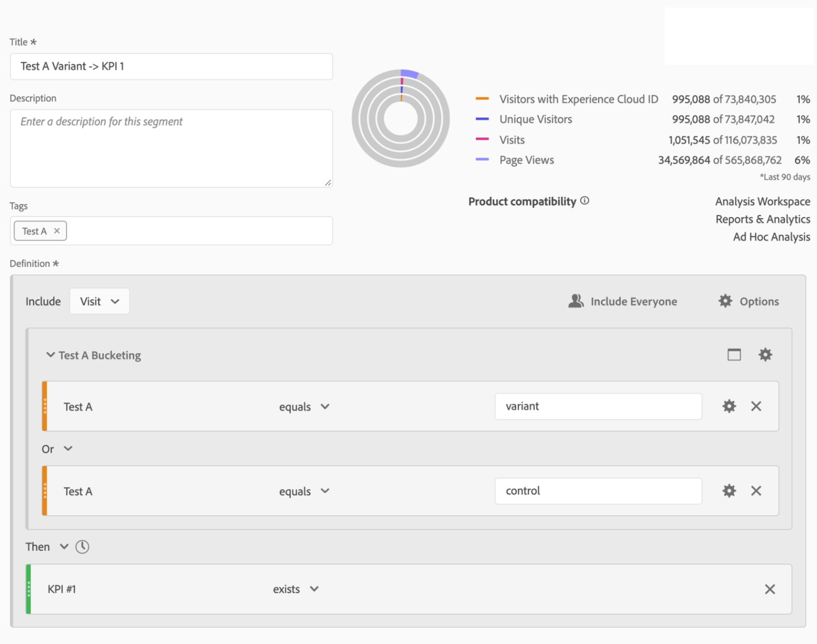Screen dimensions: 817x644
Task: Click the segment Title input field
Action: pyautogui.click(x=171, y=66)
